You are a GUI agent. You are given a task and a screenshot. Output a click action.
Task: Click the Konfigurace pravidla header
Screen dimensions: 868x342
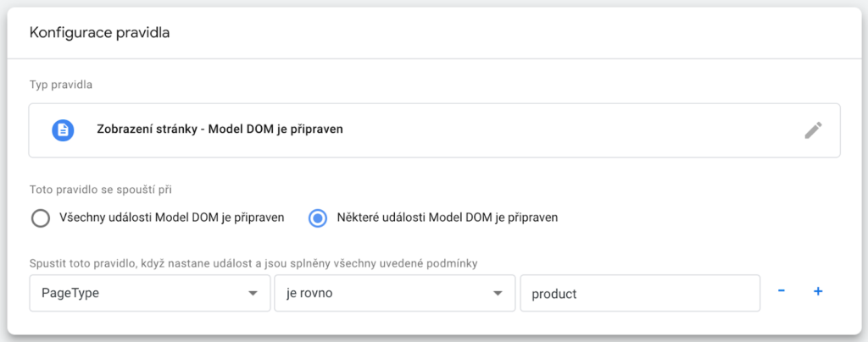click(100, 33)
